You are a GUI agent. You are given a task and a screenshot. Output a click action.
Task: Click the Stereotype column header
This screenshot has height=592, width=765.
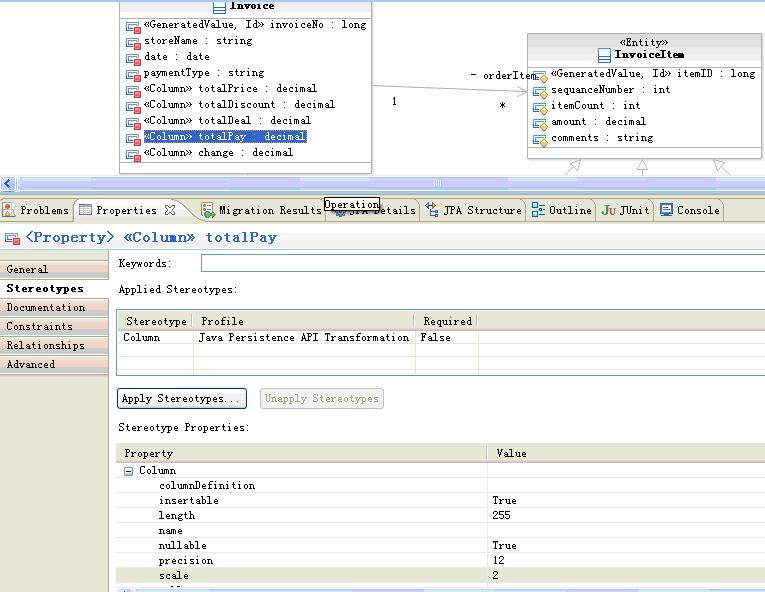click(156, 322)
